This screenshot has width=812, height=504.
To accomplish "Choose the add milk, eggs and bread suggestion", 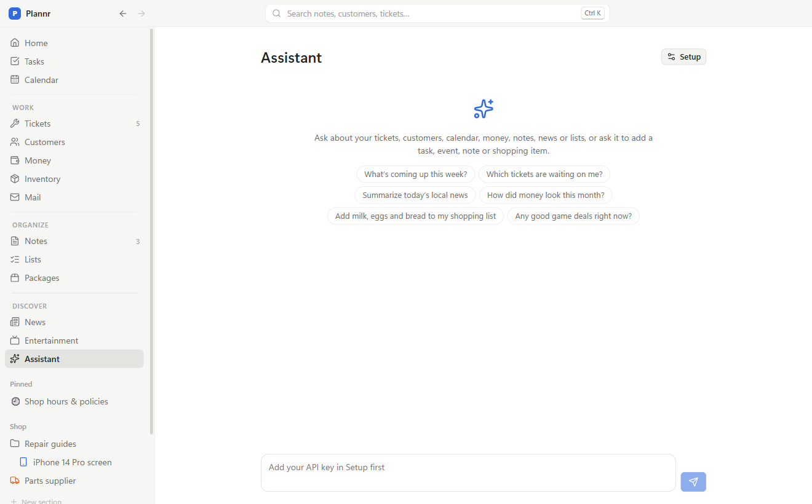I will pos(416,216).
